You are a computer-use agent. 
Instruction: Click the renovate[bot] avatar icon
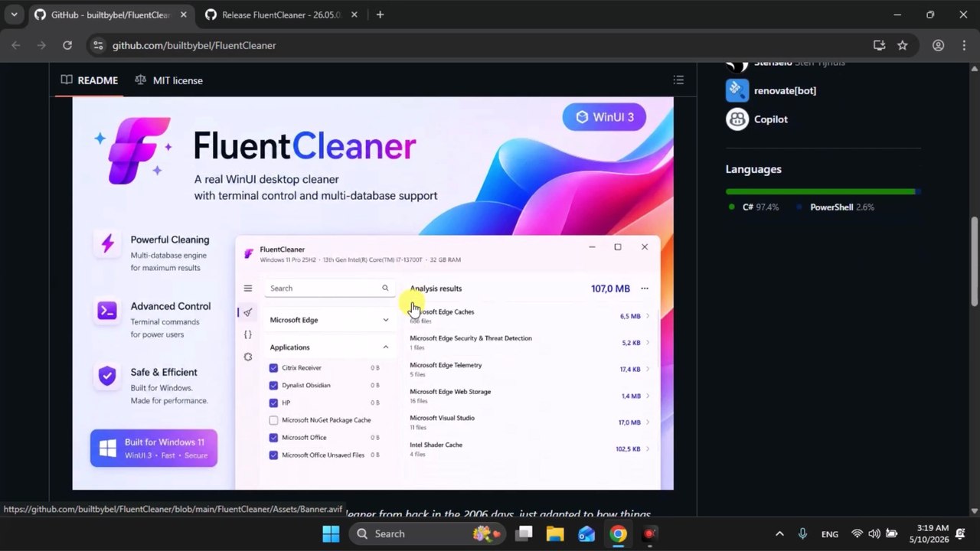(737, 90)
